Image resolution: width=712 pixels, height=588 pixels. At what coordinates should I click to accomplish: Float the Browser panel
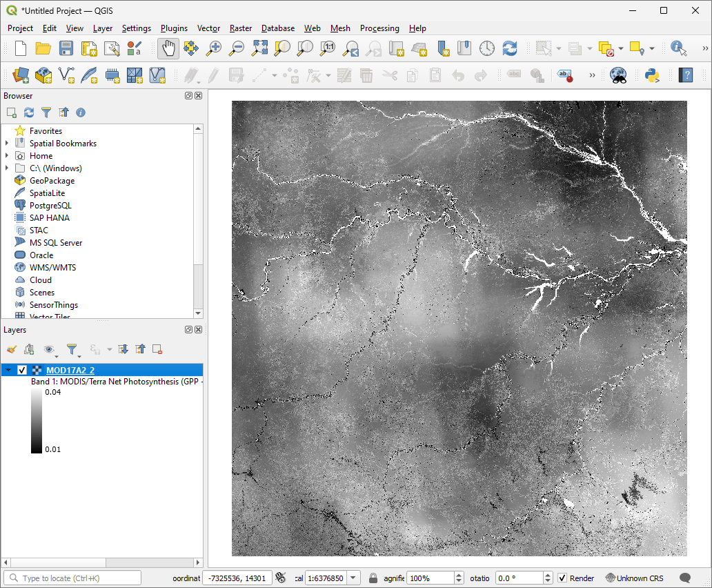pos(188,95)
